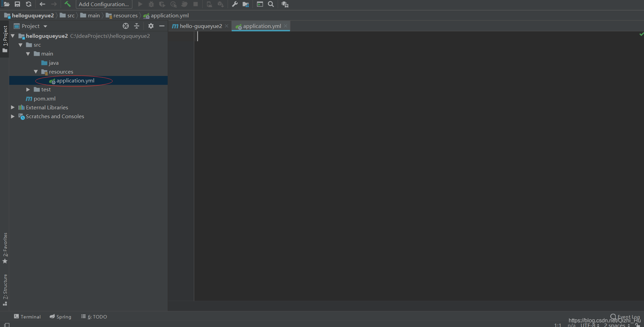Click the Run play icon
The width and height of the screenshot is (644, 327).
[140, 4]
